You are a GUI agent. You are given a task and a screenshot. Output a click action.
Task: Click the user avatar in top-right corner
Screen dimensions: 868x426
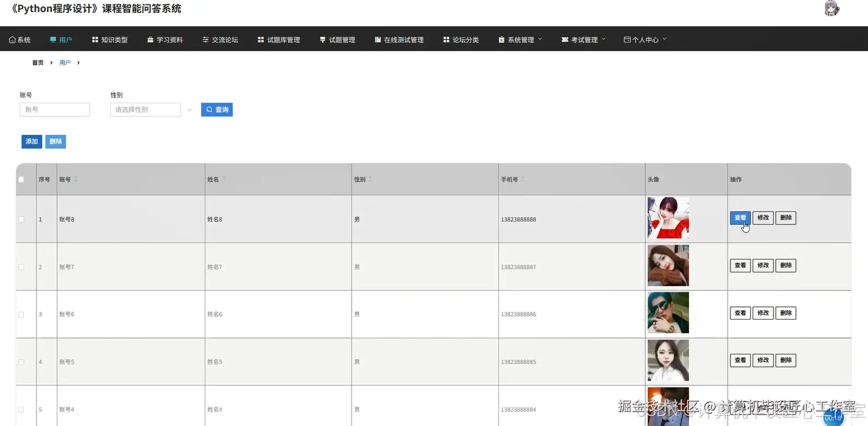(x=831, y=9)
